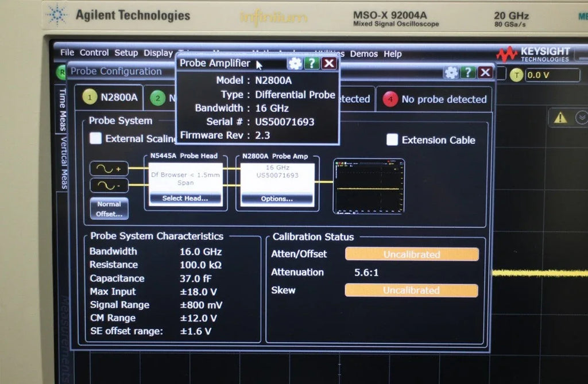
Task: Click Keysight Technologies logo
Action: pyautogui.click(x=533, y=55)
